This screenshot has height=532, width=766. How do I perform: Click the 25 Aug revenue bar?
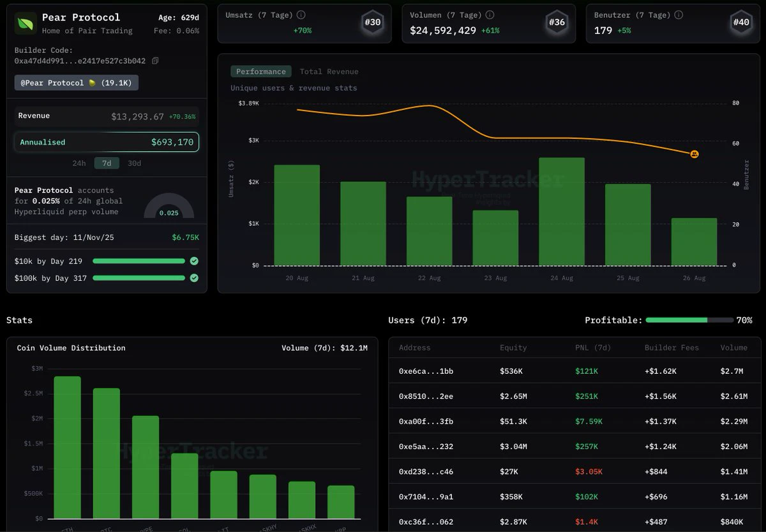[x=628, y=225]
